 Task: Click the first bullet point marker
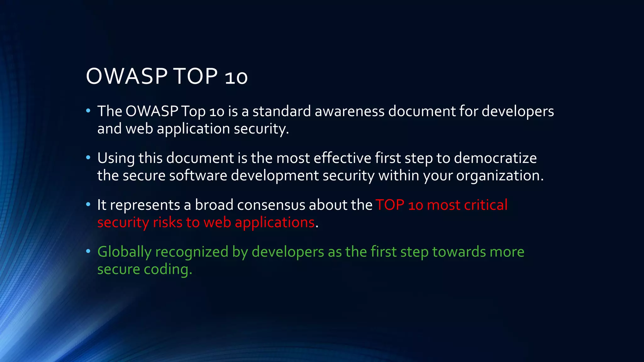click(88, 111)
